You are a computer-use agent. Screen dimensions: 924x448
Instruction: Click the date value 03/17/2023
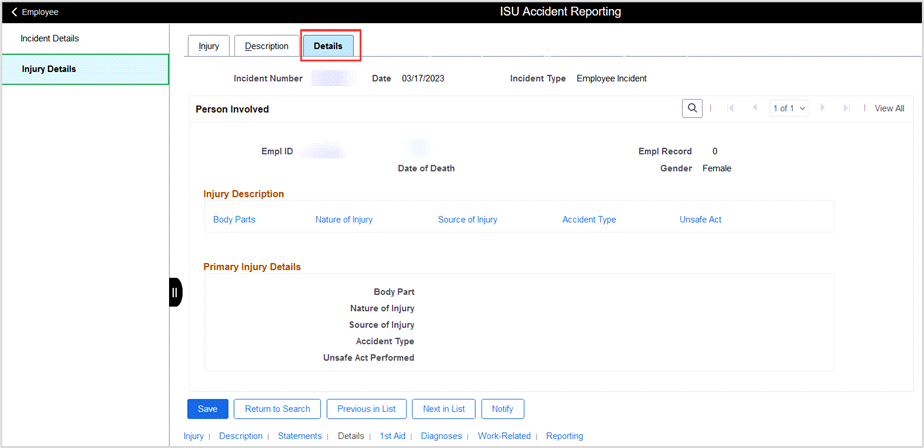coord(423,78)
